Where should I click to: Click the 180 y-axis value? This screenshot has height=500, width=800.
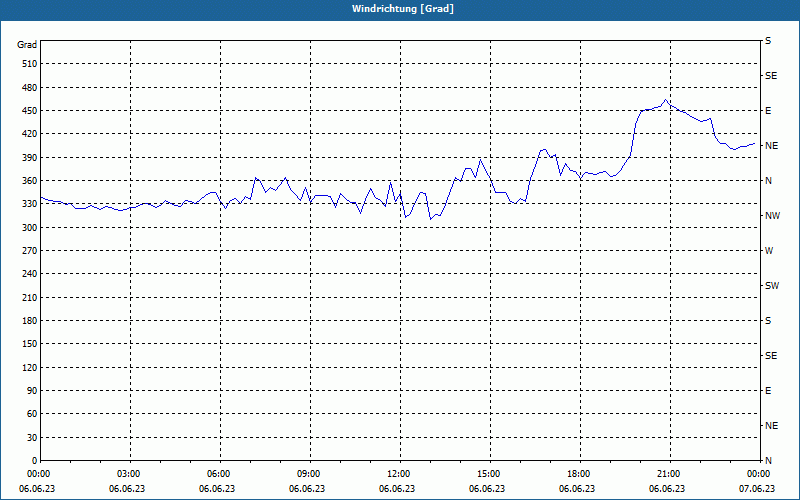coord(30,321)
